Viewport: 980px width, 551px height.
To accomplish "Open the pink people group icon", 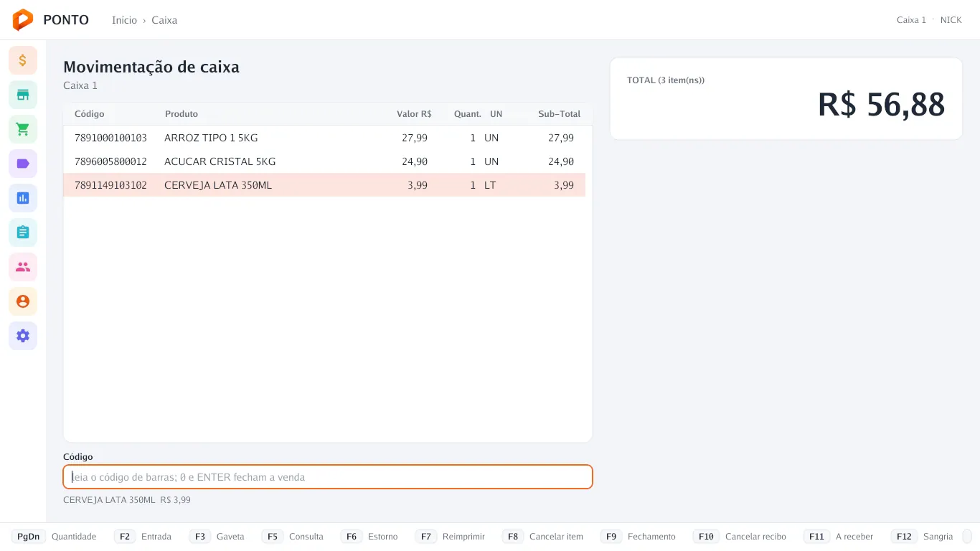I will [23, 267].
